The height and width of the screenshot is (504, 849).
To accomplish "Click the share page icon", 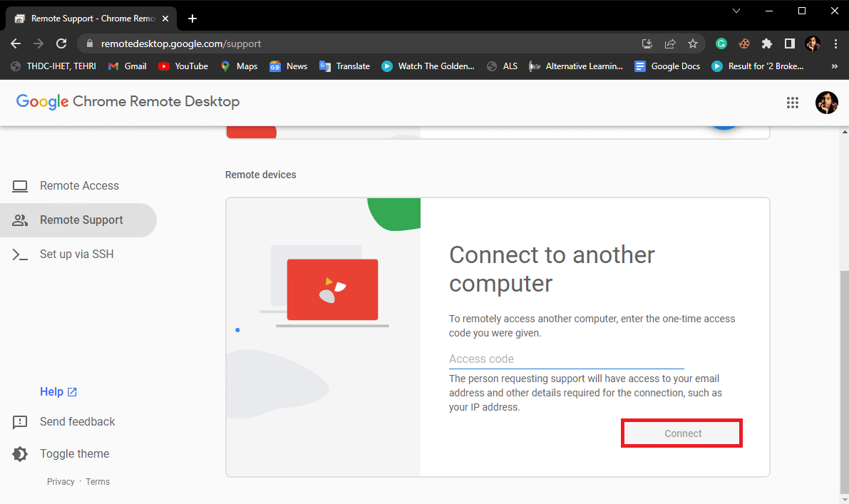I will 670,44.
